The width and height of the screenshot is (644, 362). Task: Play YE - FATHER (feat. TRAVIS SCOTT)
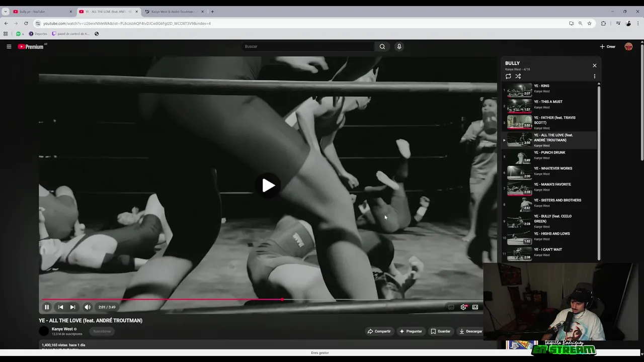click(550, 123)
